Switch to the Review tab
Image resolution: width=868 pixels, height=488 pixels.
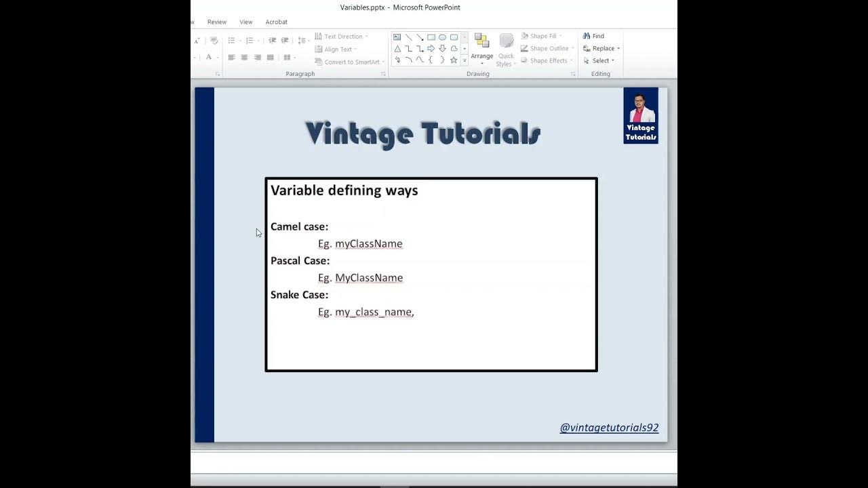[217, 22]
